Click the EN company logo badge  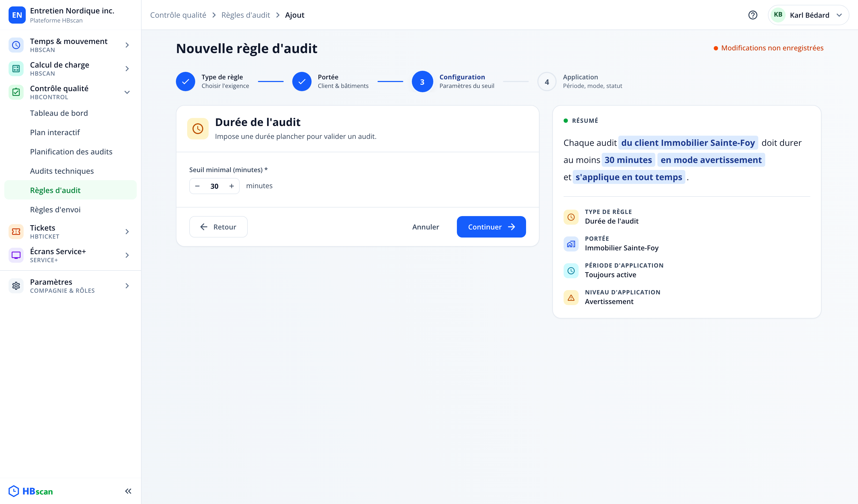[x=17, y=15]
